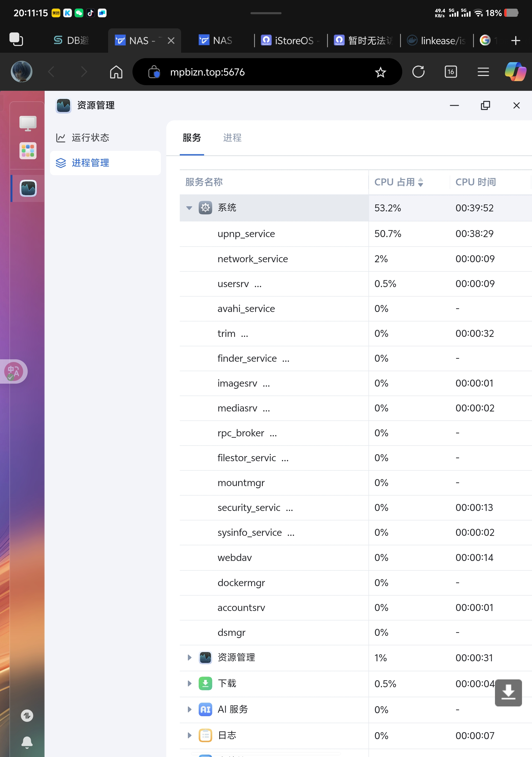The image size is (532, 757).
Task: Reload the page with refresh icon
Action: pos(418,72)
